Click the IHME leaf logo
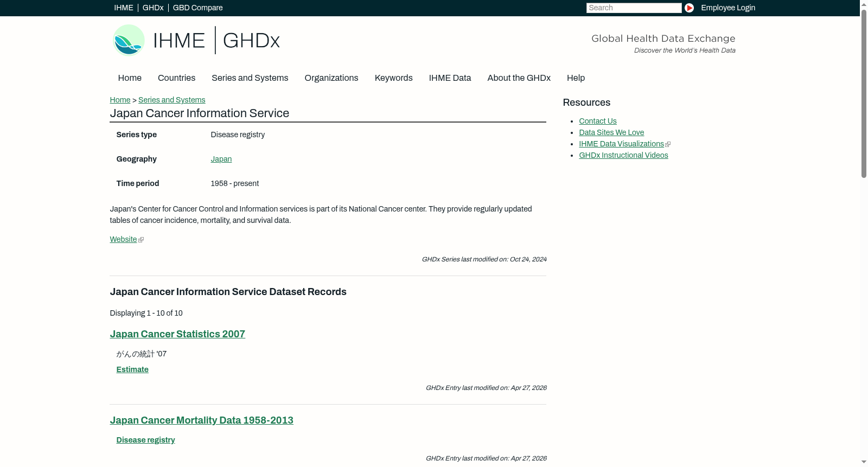 pos(129,40)
